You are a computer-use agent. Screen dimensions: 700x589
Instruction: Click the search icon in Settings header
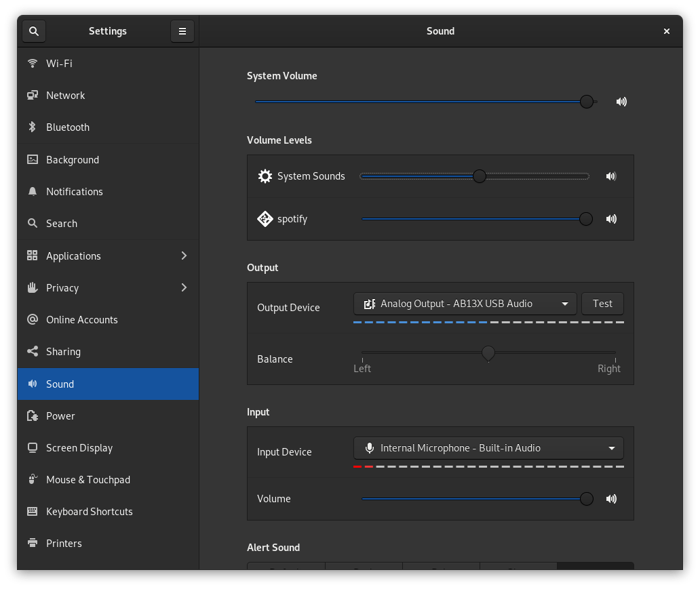(34, 31)
